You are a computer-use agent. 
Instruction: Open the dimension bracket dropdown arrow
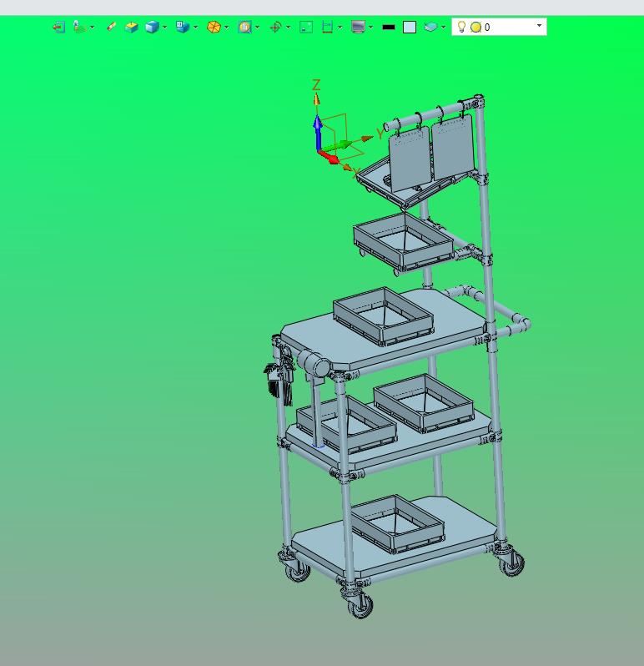[340, 28]
